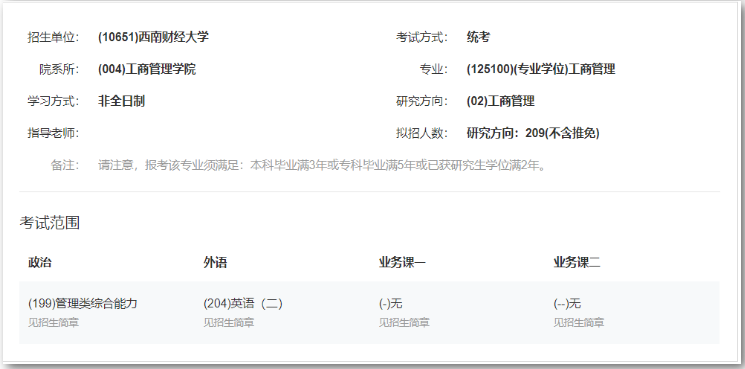Select the (--)无 cell
This screenshot has height=369, width=745.
567,303
